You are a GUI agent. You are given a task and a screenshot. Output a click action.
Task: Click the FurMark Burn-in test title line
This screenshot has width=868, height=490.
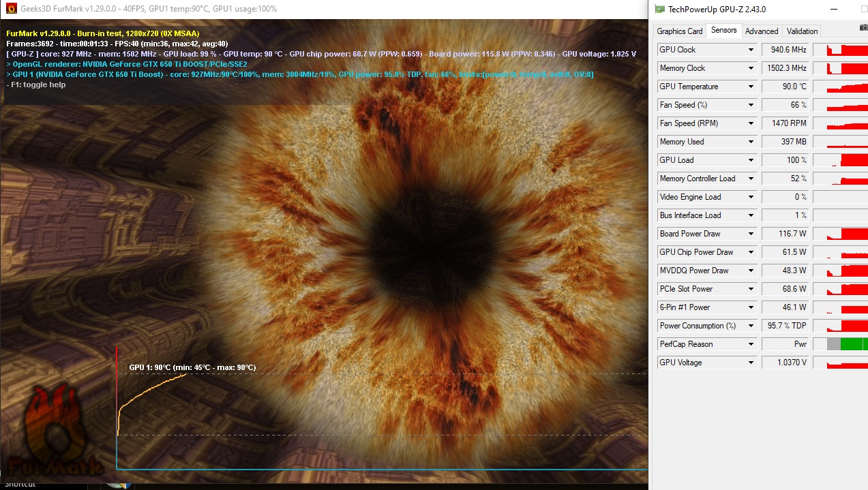tap(102, 33)
